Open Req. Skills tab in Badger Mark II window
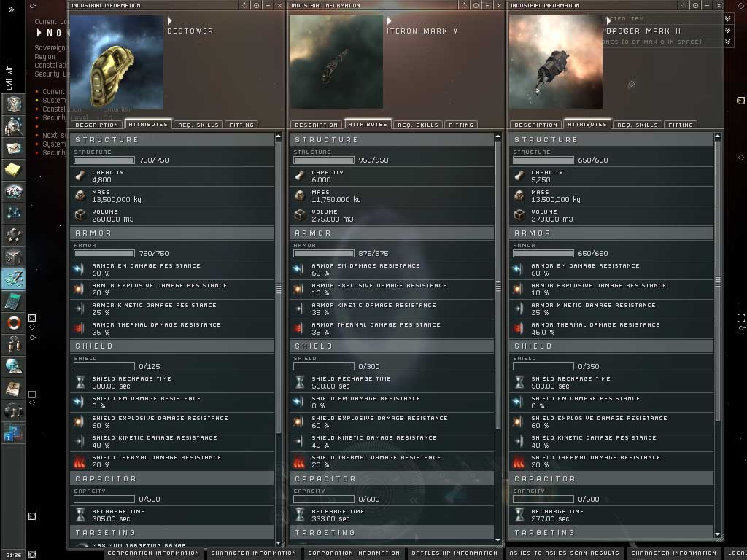The width and height of the screenshot is (747, 560). (637, 125)
